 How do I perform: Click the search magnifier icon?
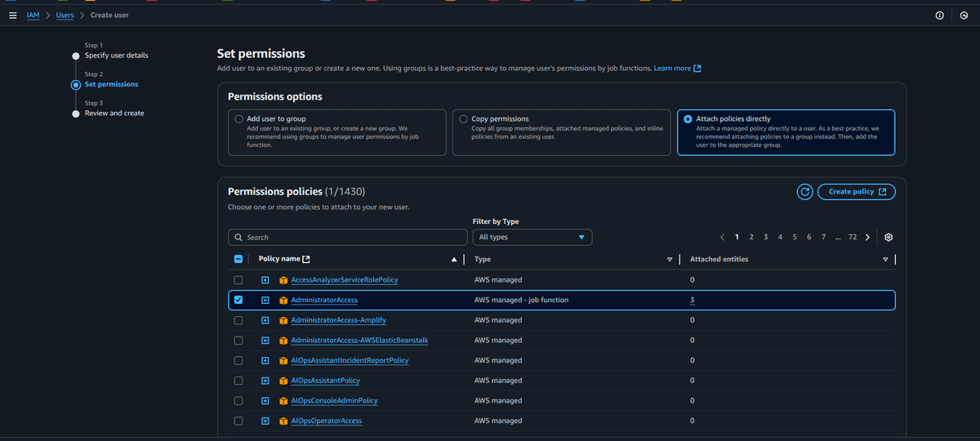[238, 238]
